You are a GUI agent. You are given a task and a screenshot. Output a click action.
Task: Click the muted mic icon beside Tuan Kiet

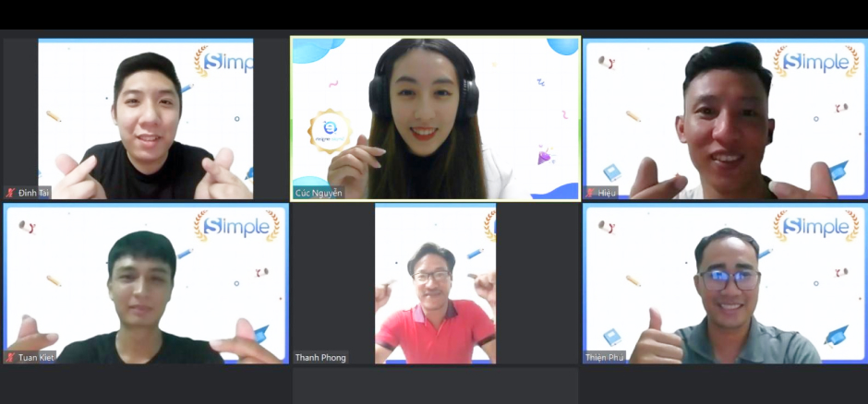tap(10, 357)
